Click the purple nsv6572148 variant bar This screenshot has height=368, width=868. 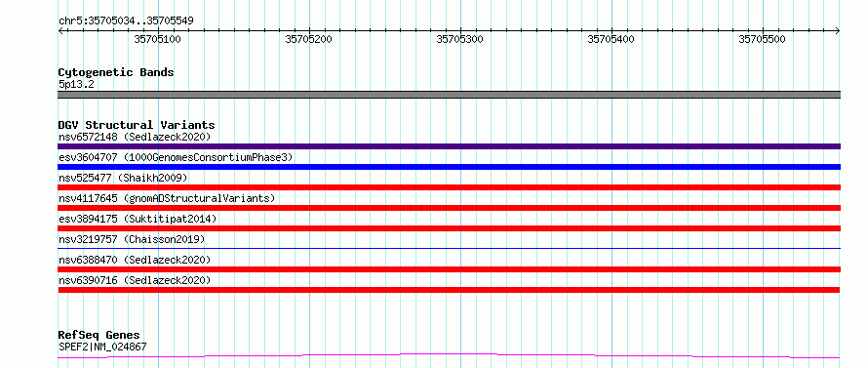click(x=449, y=146)
